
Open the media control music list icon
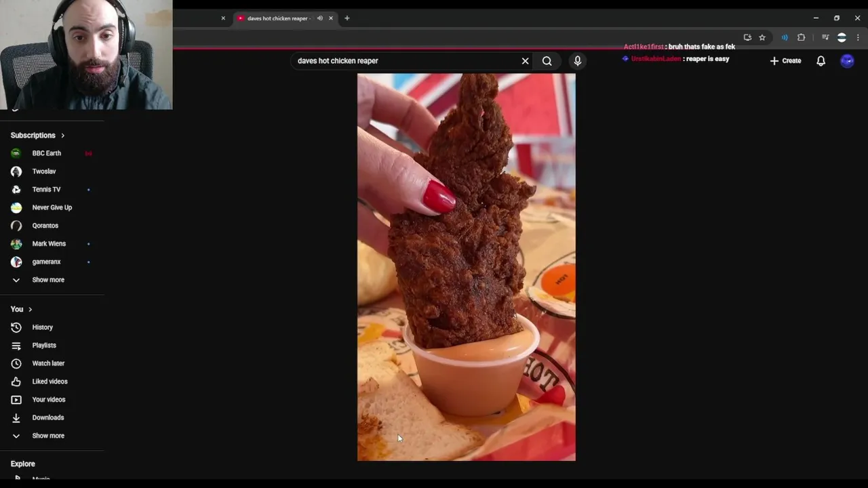[x=825, y=38]
